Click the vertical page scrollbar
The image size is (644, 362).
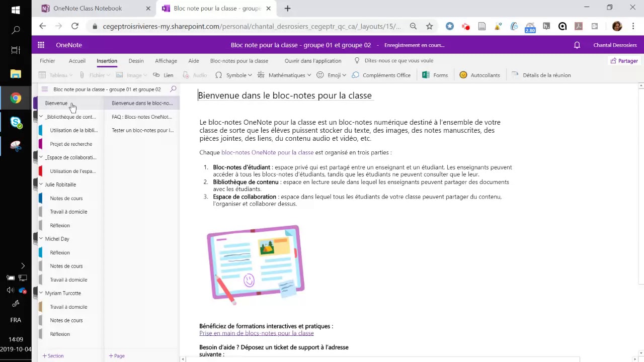point(640,186)
